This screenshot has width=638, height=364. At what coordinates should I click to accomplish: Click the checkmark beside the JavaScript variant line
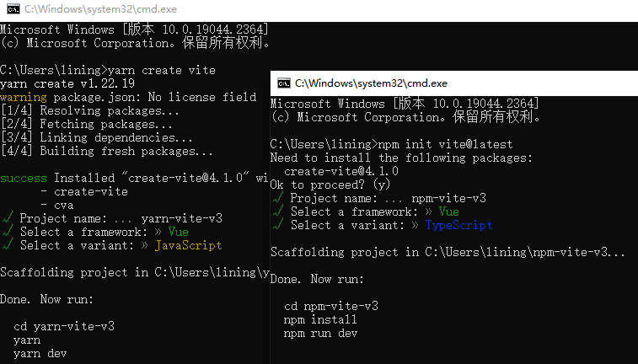click(x=5, y=245)
